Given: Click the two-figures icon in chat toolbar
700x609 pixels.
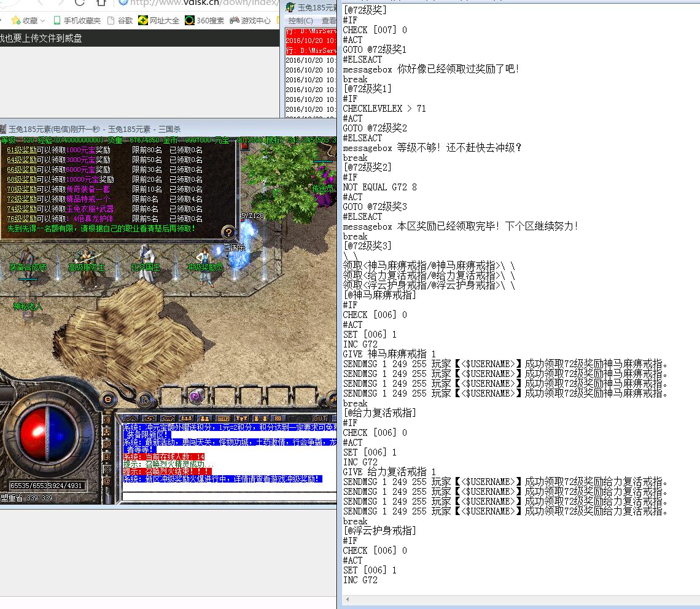Looking at the screenshot, I should [205, 418].
